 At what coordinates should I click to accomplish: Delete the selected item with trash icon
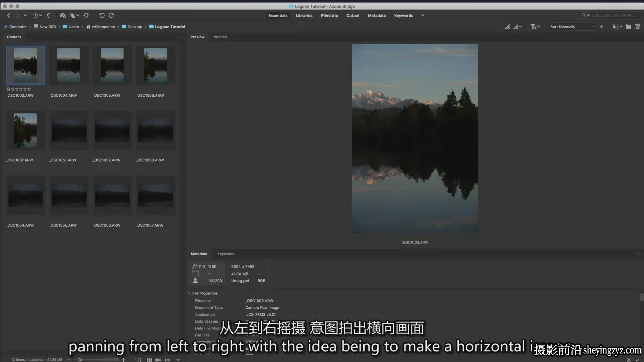(638, 27)
